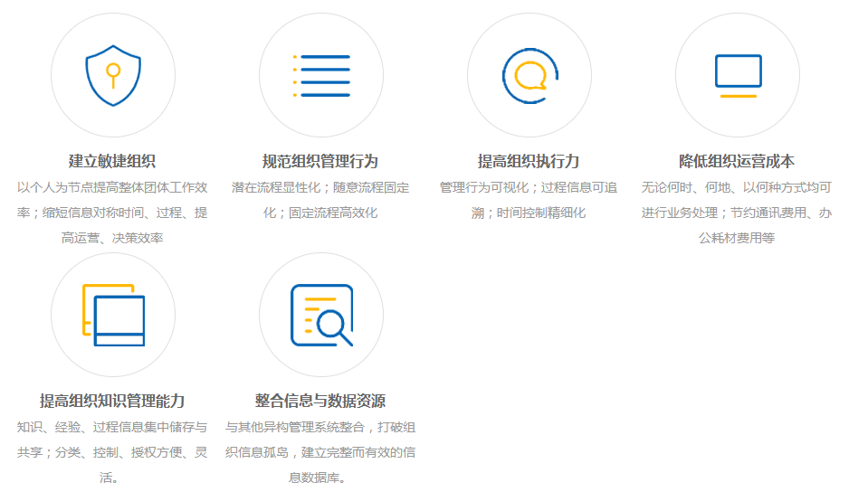Viewport: 868px width, 492px height.
Task: Click description starting with 与其他异构管理系统整合
Action: click(320, 452)
